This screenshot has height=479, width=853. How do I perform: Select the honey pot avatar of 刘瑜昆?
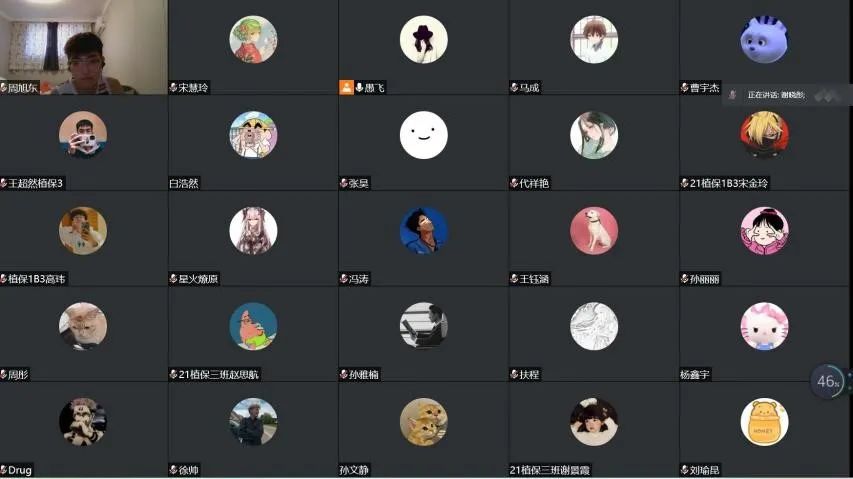point(764,422)
